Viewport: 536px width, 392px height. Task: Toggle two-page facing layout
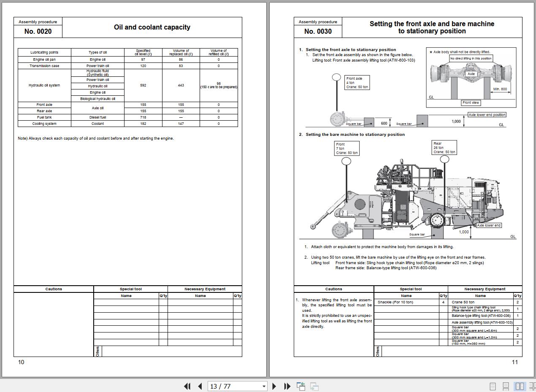[520, 386]
